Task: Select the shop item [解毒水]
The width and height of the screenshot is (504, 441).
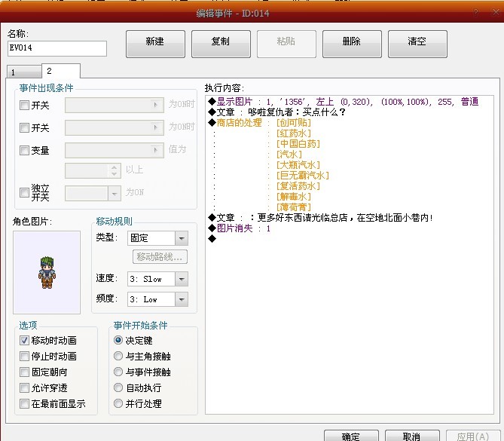Action: (294, 196)
